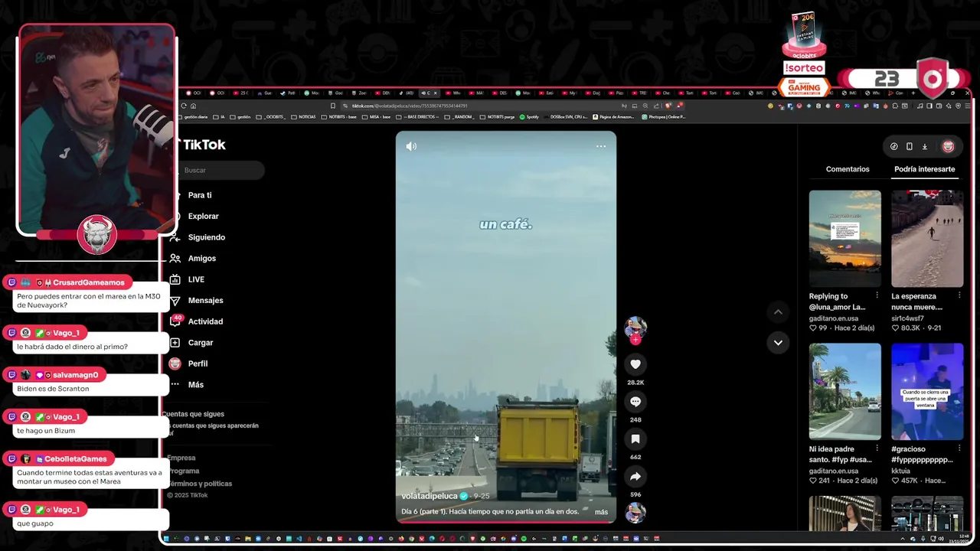The image size is (980, 551).
Task: Open the Photopea bookmark in bookmarks bar
Action: click(664, 117)
